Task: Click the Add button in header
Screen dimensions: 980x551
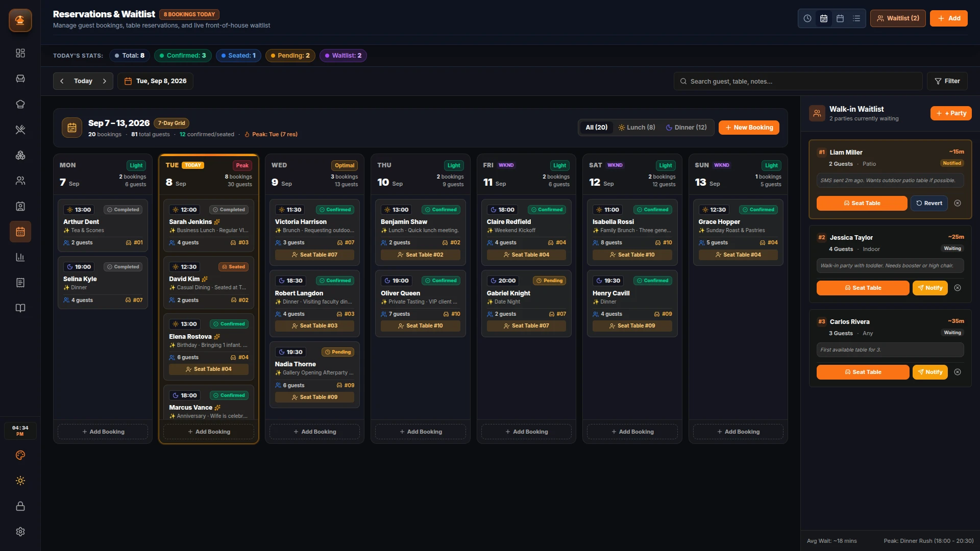Action: [949, 18]
